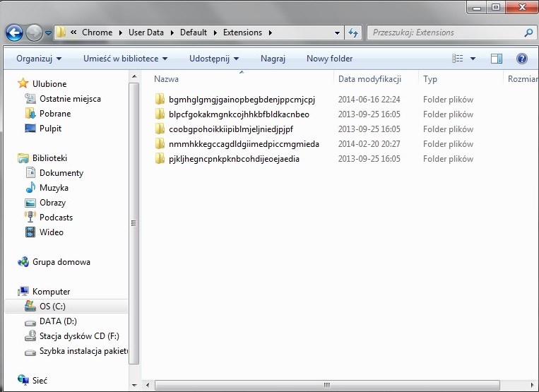
Task: Open the Umieść w bibliotece menu
Action: pos(126,59)
